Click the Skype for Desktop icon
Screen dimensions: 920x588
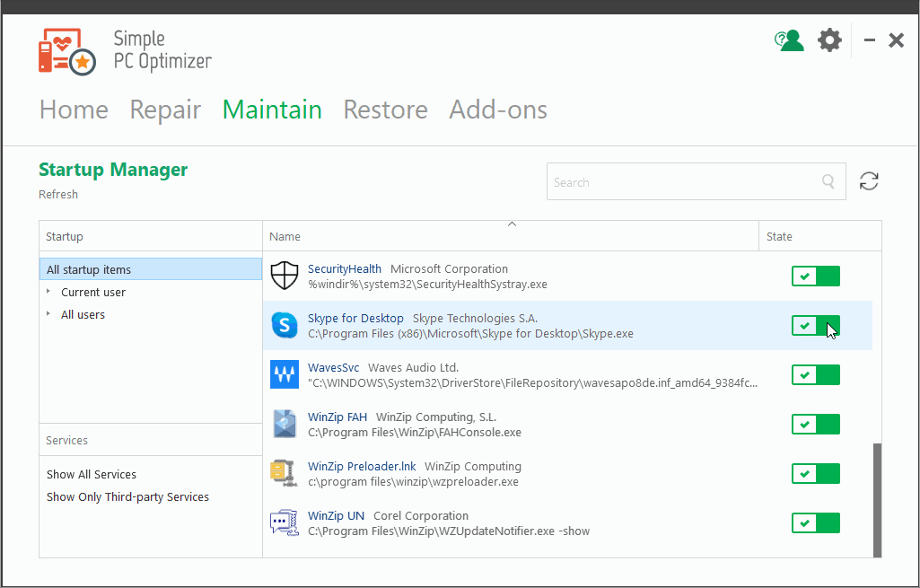[285, 325]
